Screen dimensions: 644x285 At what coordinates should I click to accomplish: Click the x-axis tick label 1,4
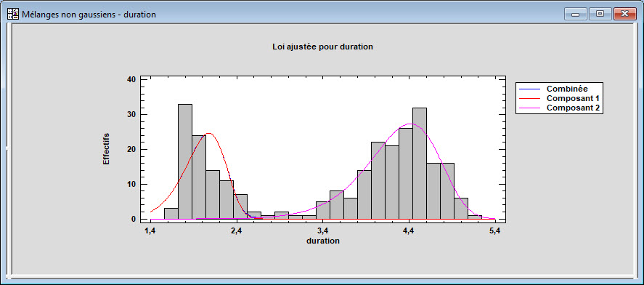pos(150,231)
